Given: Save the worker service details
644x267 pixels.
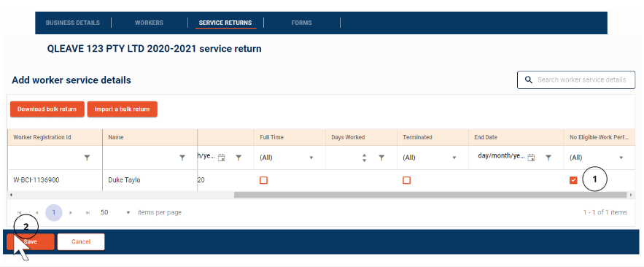Looking at the screenshot, I should tap(31, 242).
